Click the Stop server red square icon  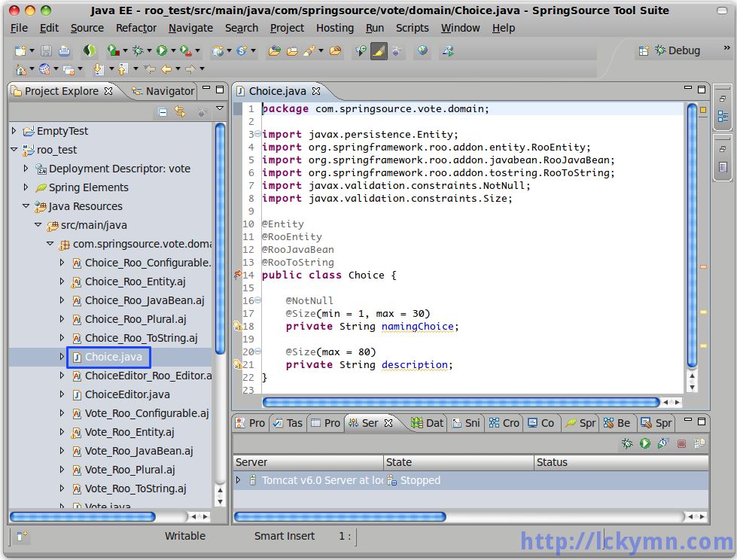tap(681, 443)
